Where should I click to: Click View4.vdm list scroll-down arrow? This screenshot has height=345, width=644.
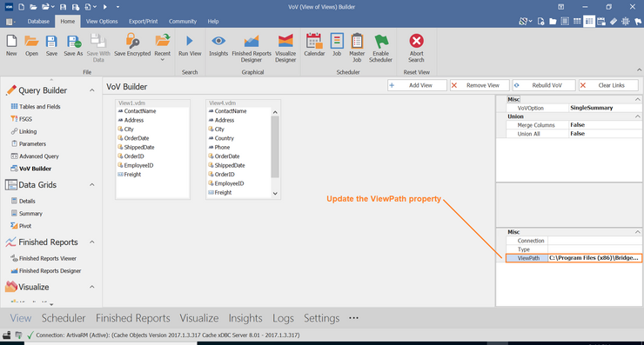pos(275,193)
